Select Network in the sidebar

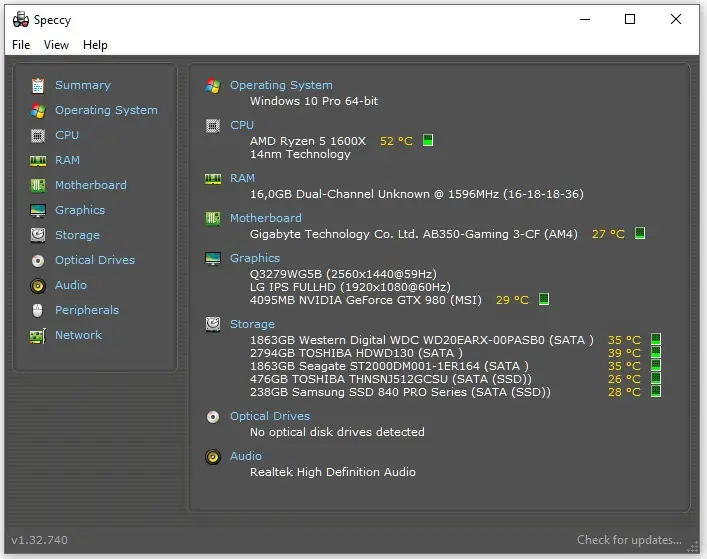pos(78,335)
